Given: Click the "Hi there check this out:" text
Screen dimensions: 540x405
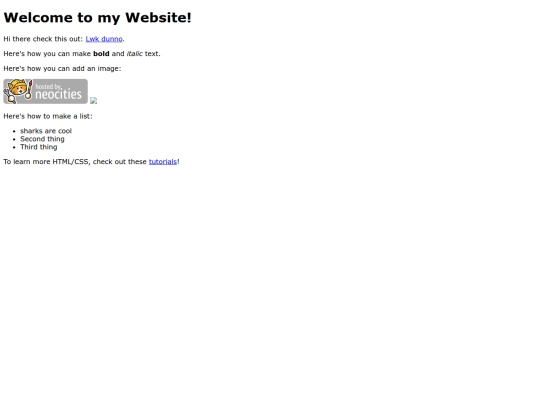Looking at the screenshot, I should point(43,39).
